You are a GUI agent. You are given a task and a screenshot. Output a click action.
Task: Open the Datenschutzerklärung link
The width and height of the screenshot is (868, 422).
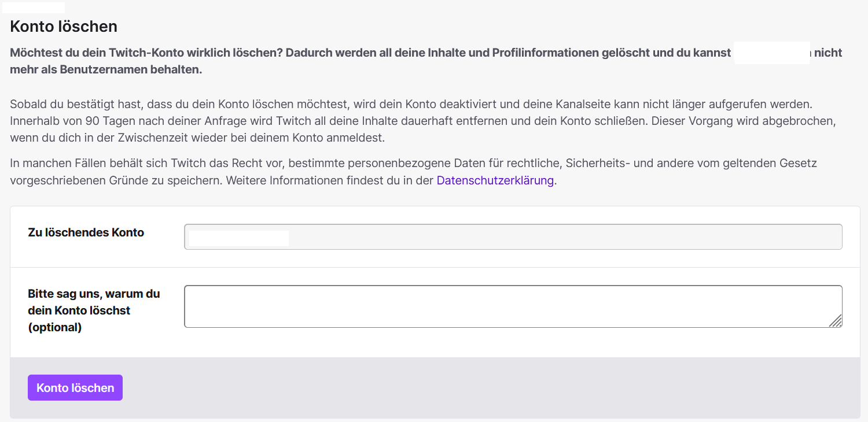pyautogui.click(x=495, y=180)
